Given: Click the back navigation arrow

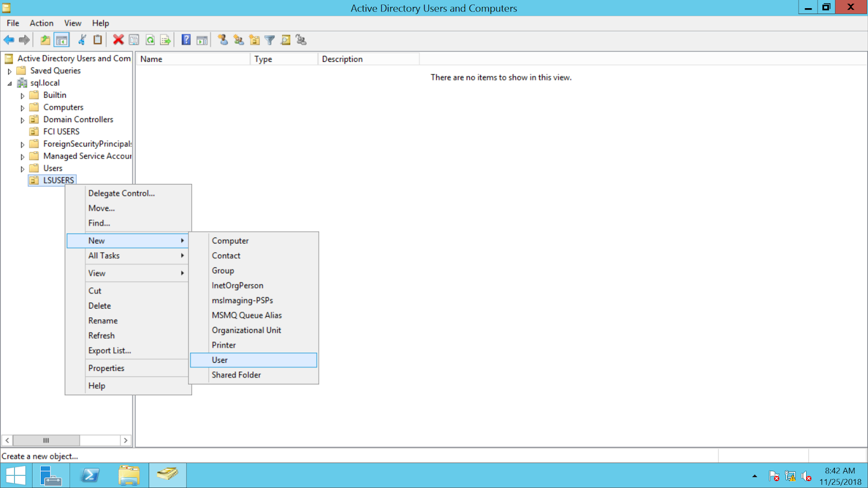Looking at the screenshot, I should pyautogui.click(x=9, y=40).
